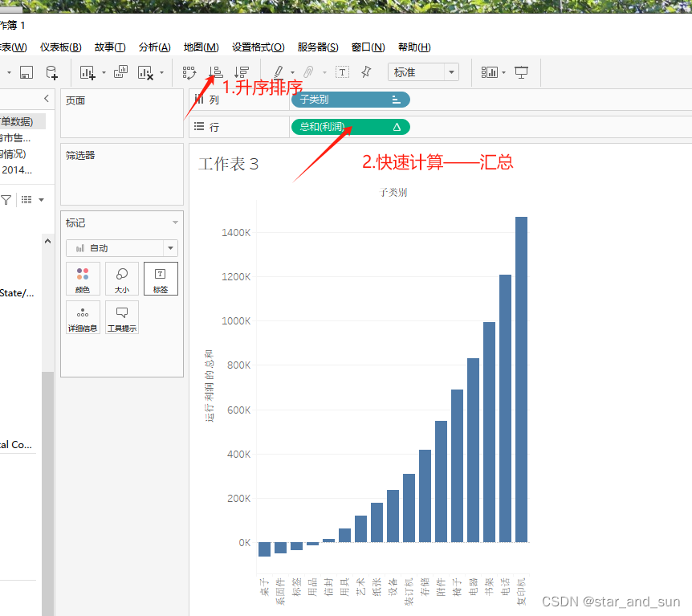Open the 服务器(S) menu
This screenshot has height=616, width=692.
click(x=318, y=47)
